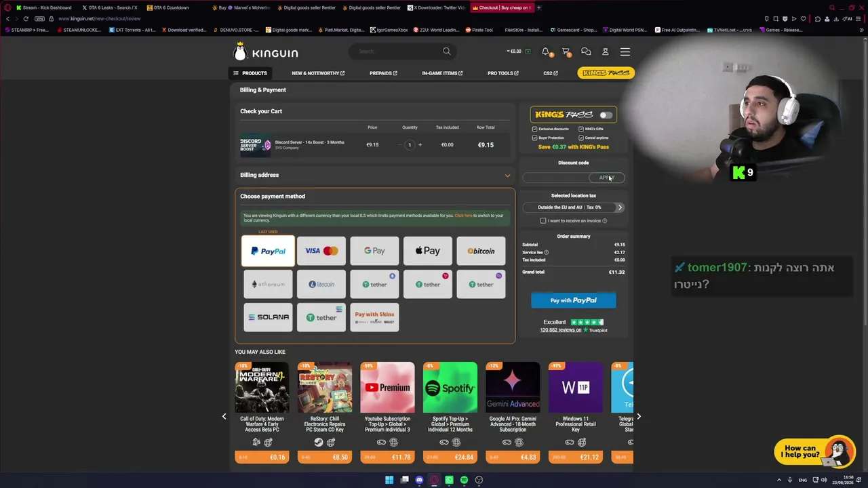
Task: Toggle Cancel anytime checkbox
Action: pos(581,138)
